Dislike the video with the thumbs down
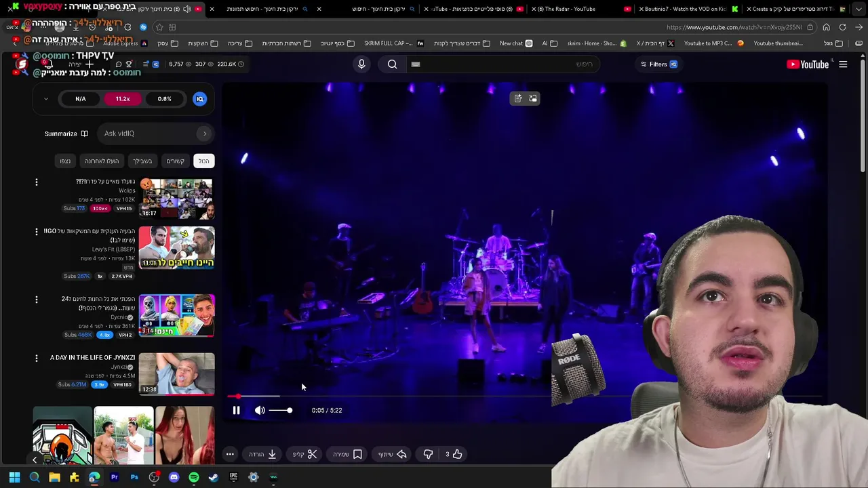The image size is (868, 488). pyautogui.click(x=428, y=454)
